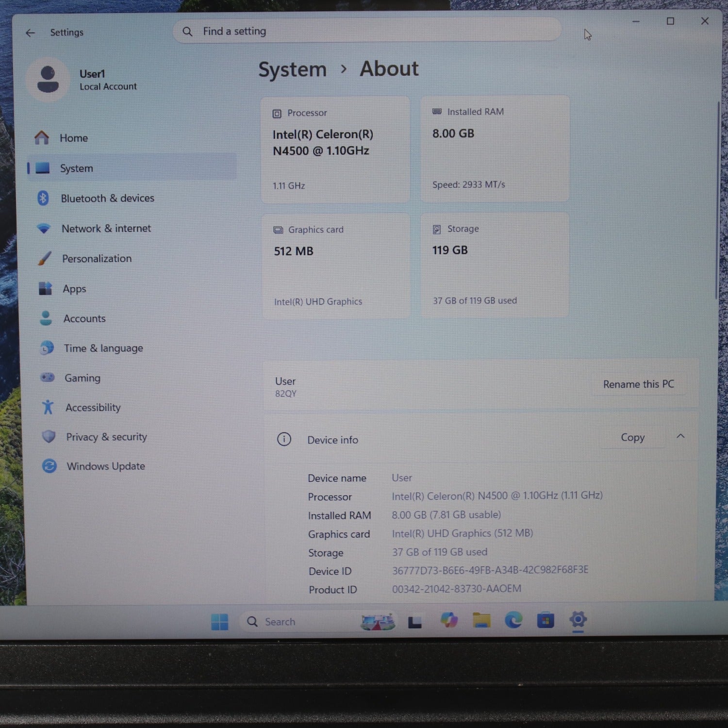The image size is (728, 728).
Task: Click the Gaming controller icon
Action: [x=48, y=378]
